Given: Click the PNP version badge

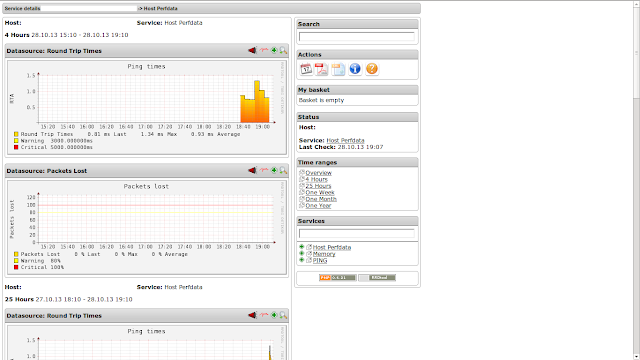Looking at the screenshot, I should click(x=338, y=278).
